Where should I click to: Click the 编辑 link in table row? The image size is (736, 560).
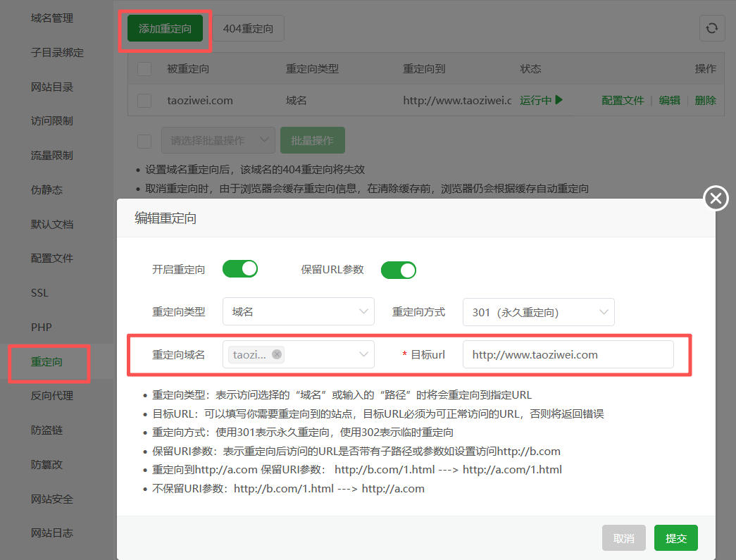(669, 100)
